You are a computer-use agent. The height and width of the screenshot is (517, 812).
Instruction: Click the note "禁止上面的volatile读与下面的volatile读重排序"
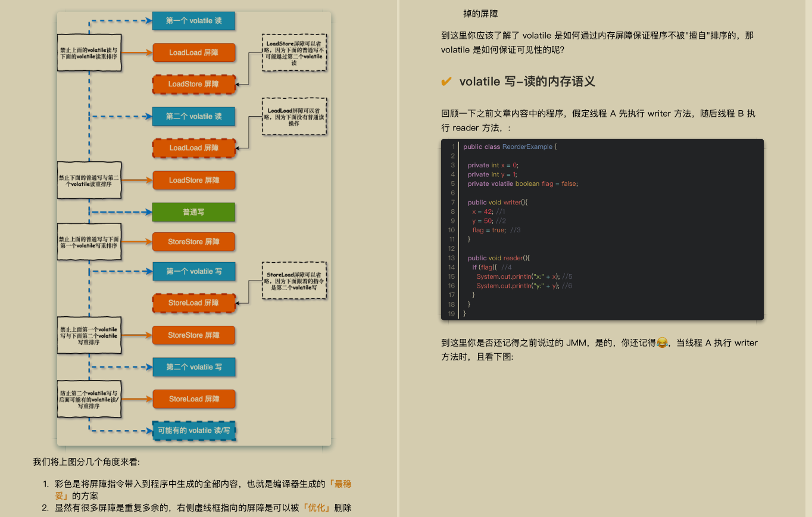(x=89, y=53)
